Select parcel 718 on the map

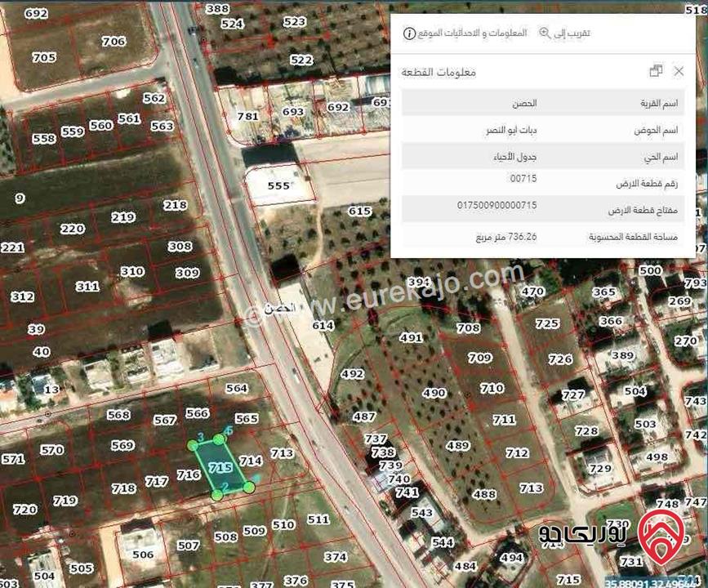(x=124, y=488)
